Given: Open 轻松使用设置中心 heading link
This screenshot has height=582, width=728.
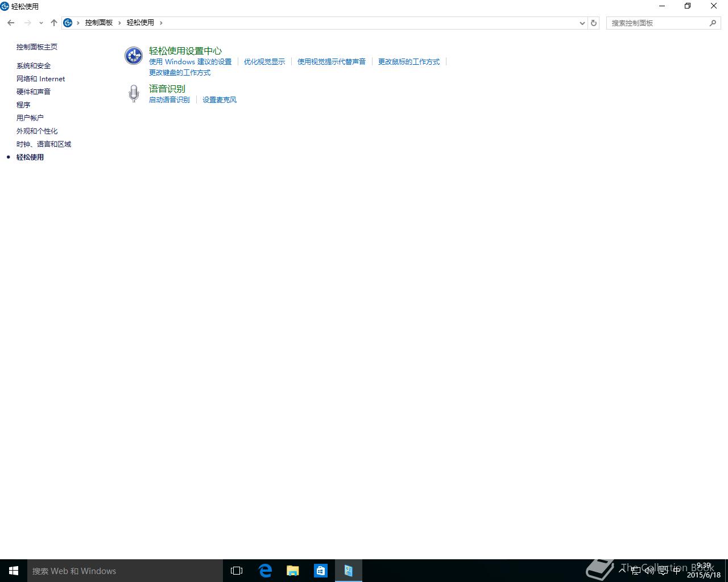Looking at the screenshot, I should (x=185, y=51).
